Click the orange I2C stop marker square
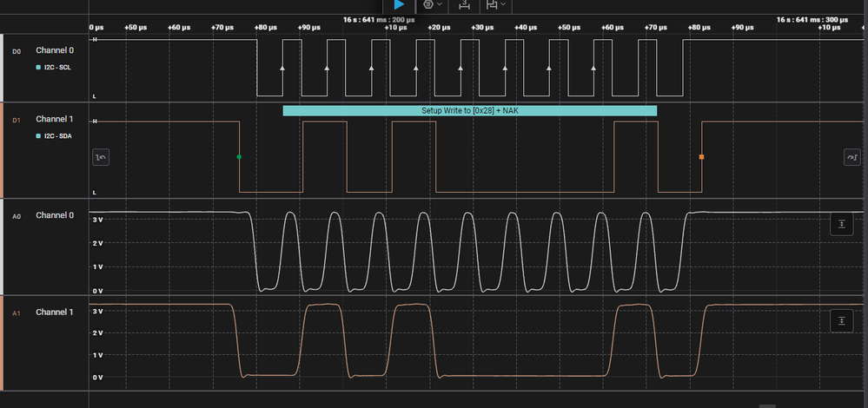This screenshot has height=408, width=868. (x=701, y=157)
